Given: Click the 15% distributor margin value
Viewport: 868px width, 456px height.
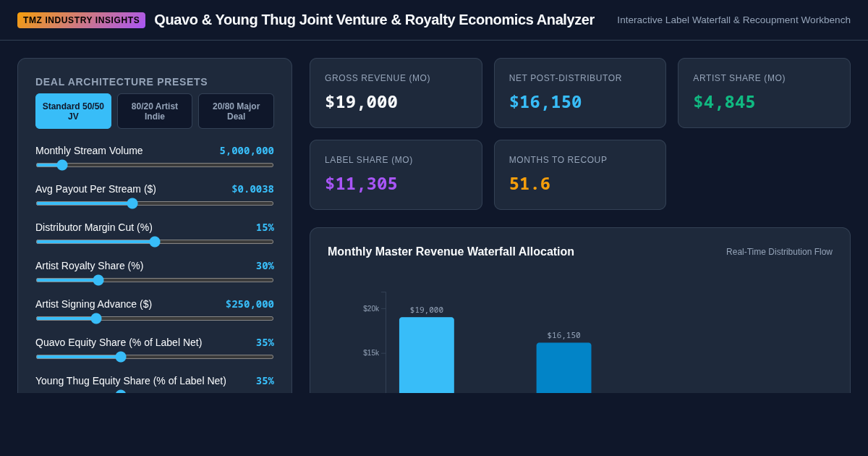Looking at the screenshot, I should [x=265, y=227].
